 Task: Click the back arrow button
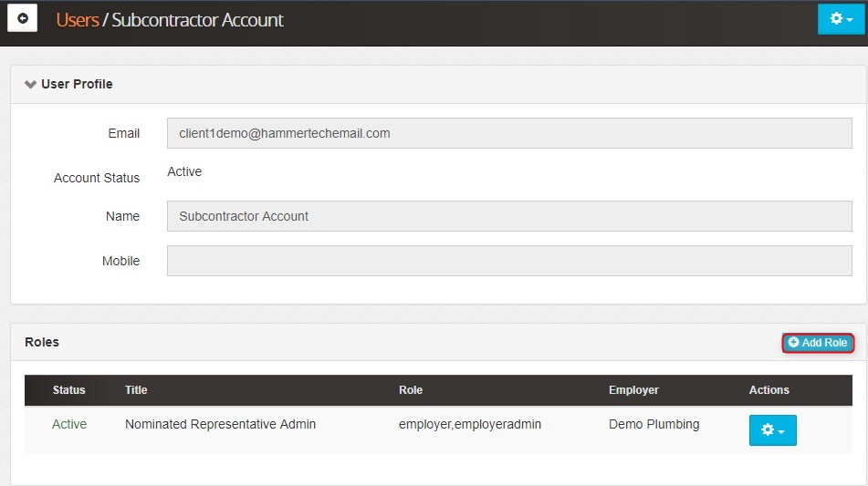(x=23, y=18)
